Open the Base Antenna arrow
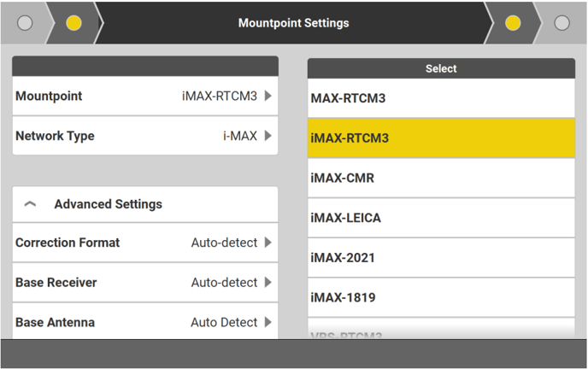 click(x=268, y=323)
